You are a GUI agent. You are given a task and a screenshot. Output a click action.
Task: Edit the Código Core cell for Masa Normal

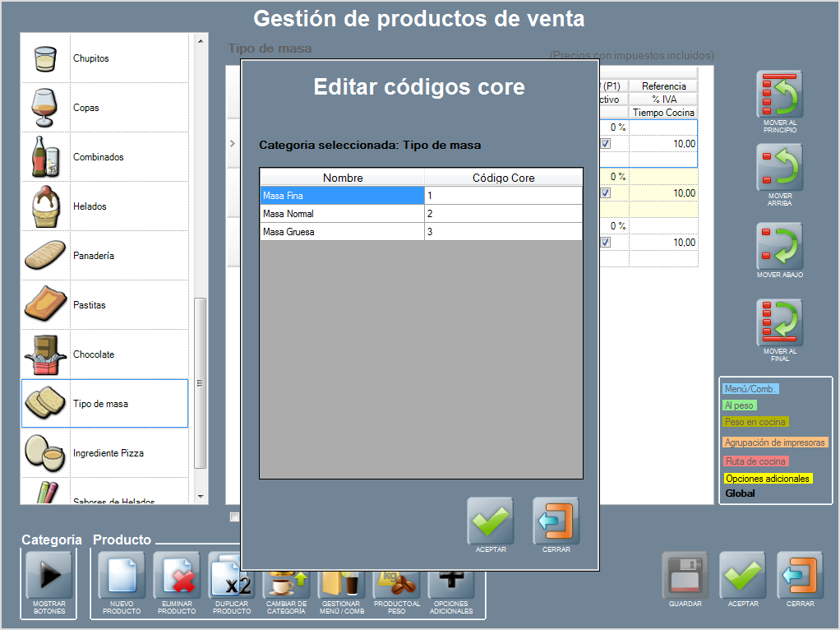pyautogui.click(x=503, y=214)
